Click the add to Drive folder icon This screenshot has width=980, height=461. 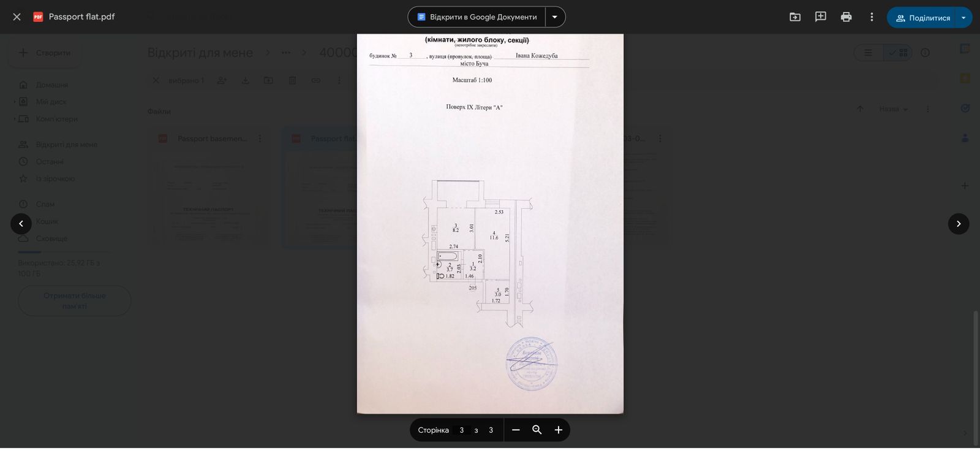(795, 17)
